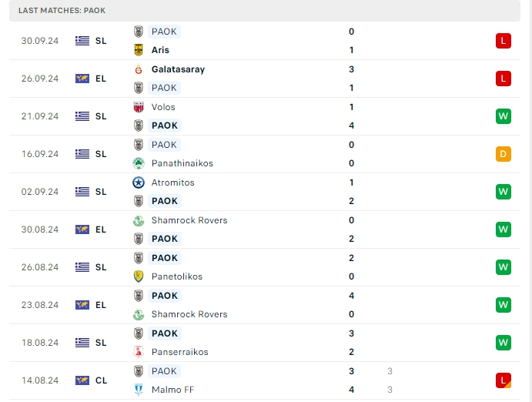
Task: Open the Malmo FF team link
Action: [175, 390]
